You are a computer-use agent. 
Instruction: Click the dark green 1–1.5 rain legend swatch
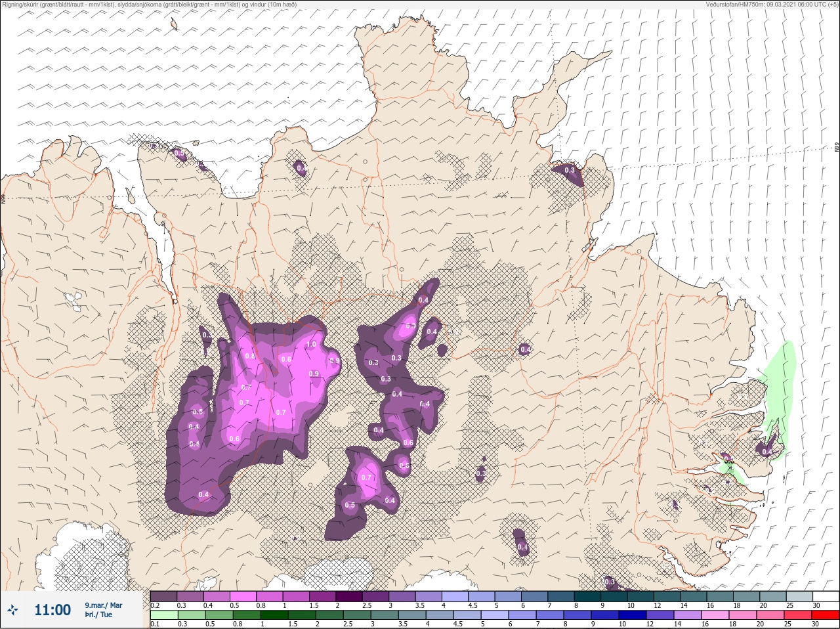tap(274, 615)
